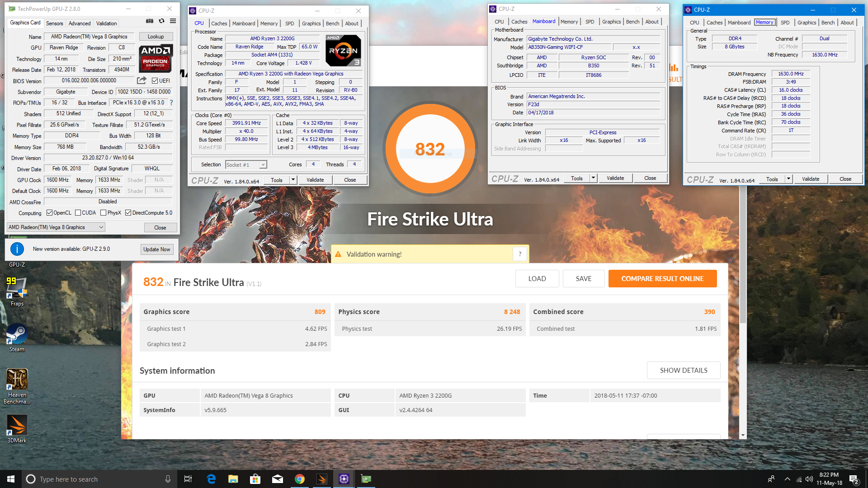Image resolution: width=868 pixels, height=488 pixels.
Task: Toggle the OpenCL checkbox
Action: click(x=49, y=213)
